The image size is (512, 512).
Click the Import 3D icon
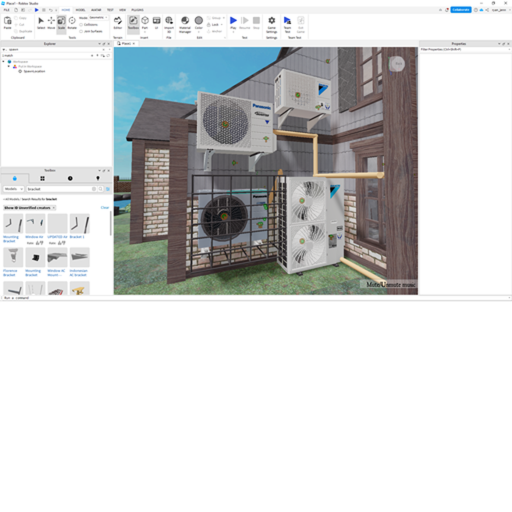click(x=169, y=25)
